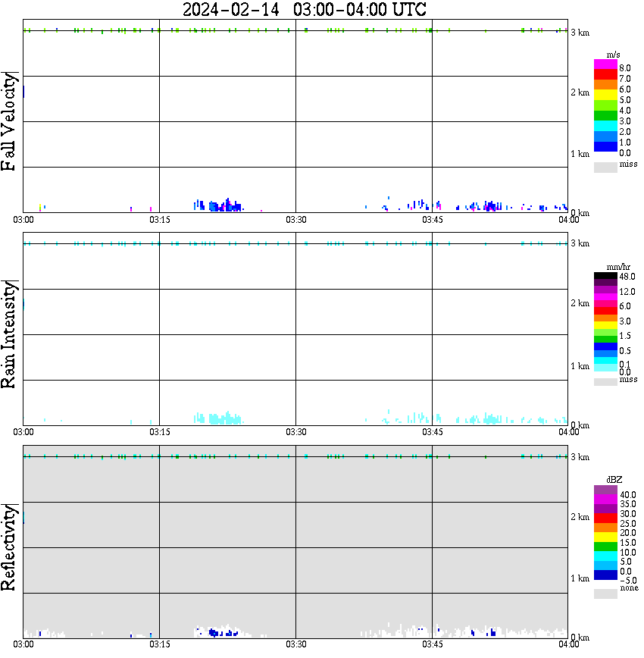This screenshot has height=658, width=644.
Task: Choose the green swatch beside 15.0 in dBZ legend
Action: [605, 547]
